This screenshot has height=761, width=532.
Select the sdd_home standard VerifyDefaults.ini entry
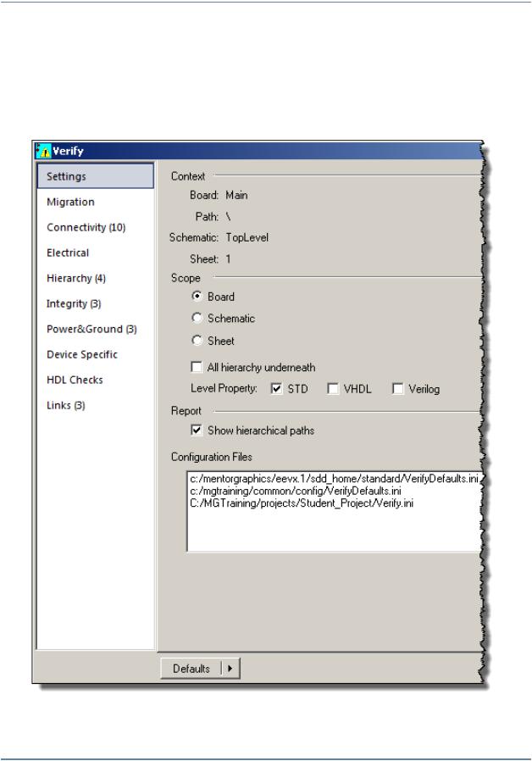click(x=334, y=479)
